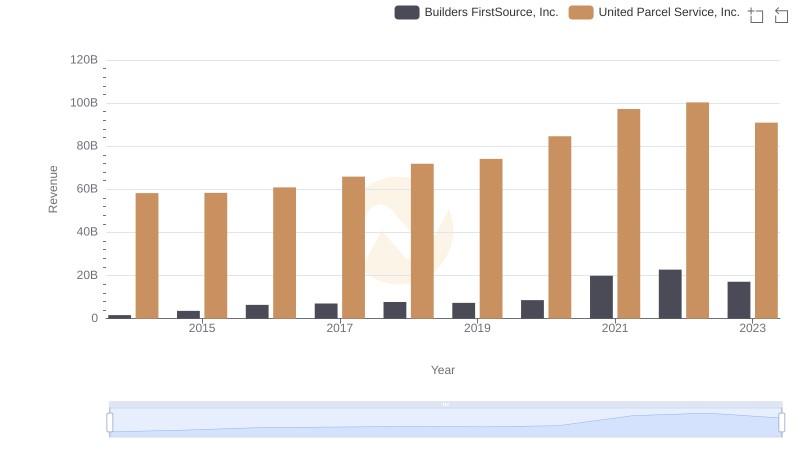Click the 2017 x-axis label
Screen dimensions: 800x461
click(340, 328)
